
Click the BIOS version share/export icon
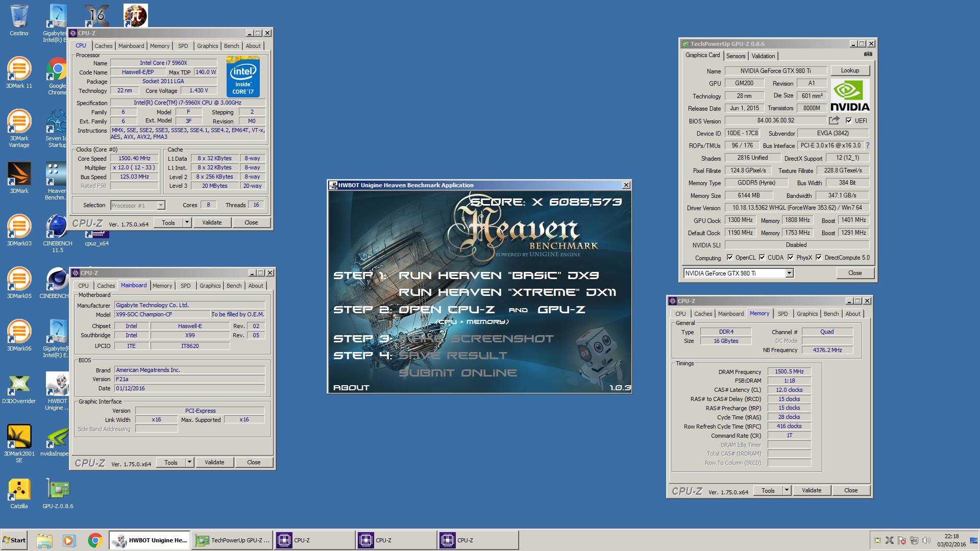834,120
